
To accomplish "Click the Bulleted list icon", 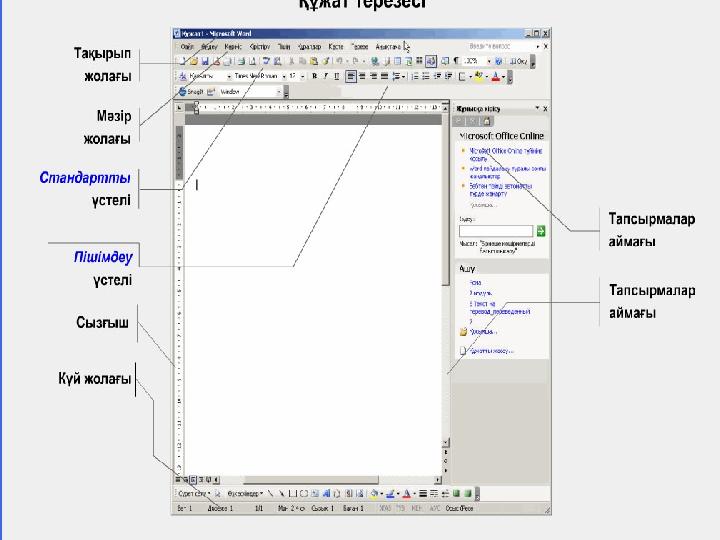I will pos(426,76).
